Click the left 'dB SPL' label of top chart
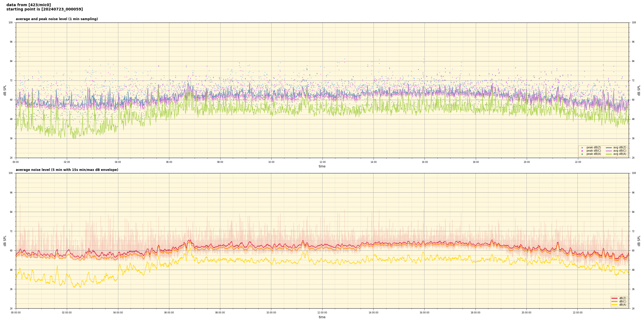 tap(5, 90)
